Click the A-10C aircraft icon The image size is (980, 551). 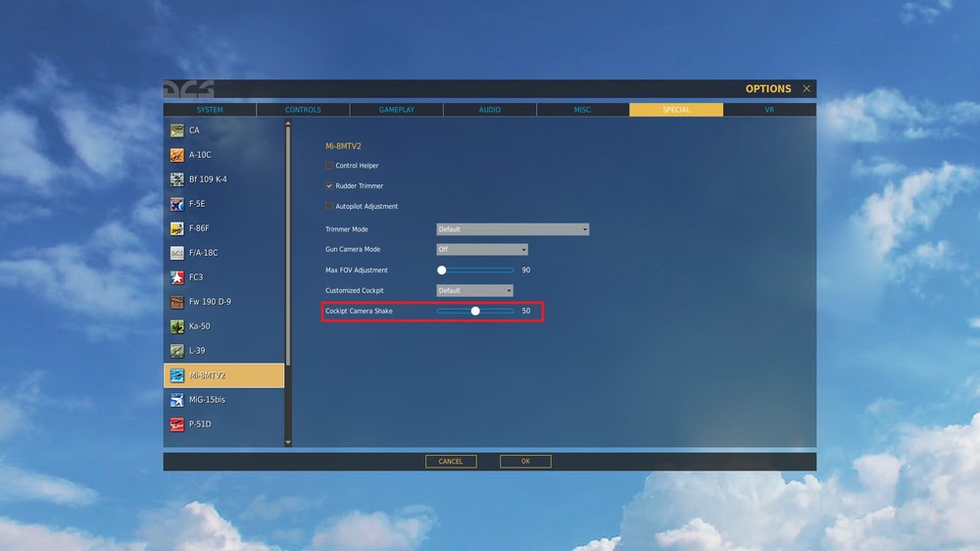pos(176,155)
